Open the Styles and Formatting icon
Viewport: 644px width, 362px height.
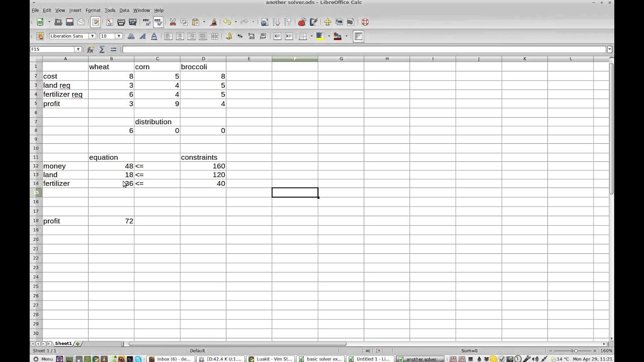[x=40, y=36]
